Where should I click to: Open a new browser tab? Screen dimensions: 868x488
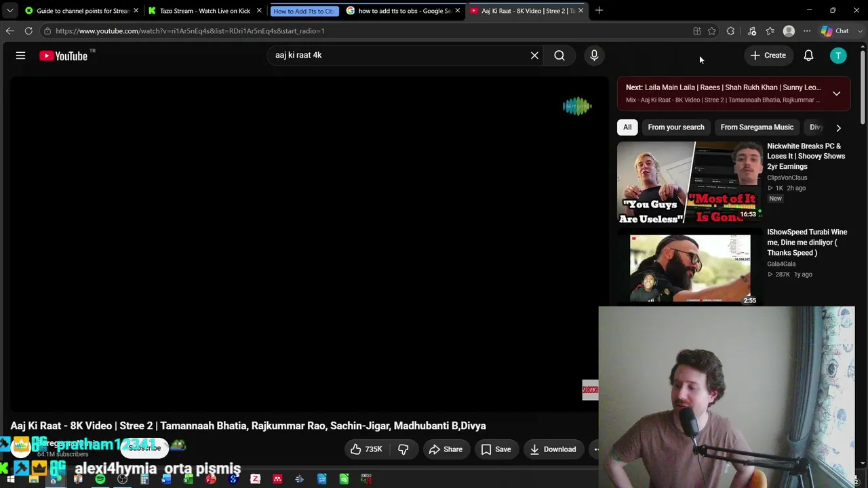[x=599, y=11]
